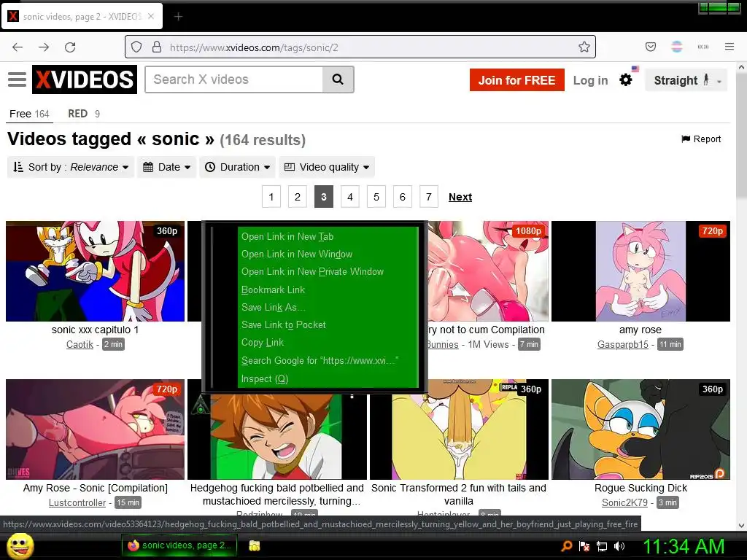Expand the Date filter dropdown
747x560 pixels.
(167, 167)
